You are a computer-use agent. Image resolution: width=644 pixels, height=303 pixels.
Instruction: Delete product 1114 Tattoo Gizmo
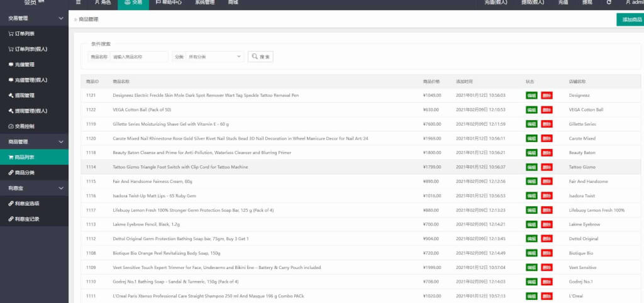click(x=547, y=167)
